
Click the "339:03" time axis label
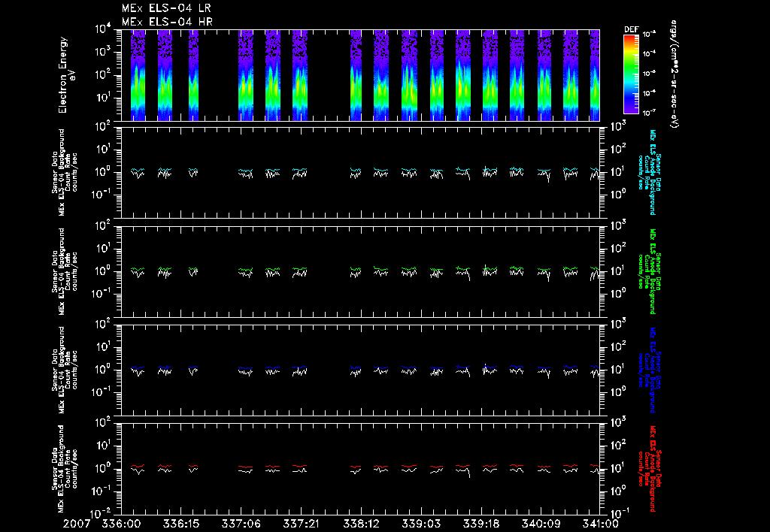click(x=421, y=524)
